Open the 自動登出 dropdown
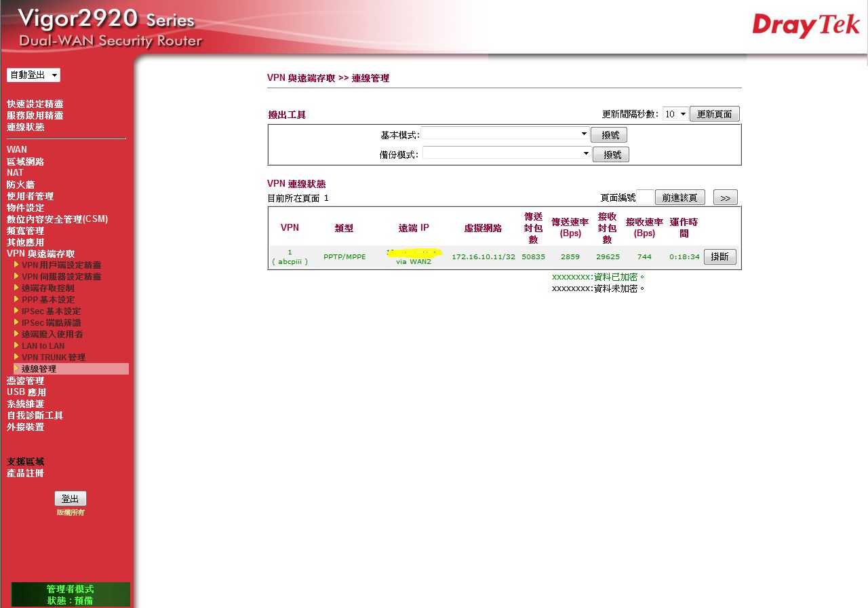Image resolution: width=868 pixels, height=608 pixels. pyautogui.click(x=33, y=75)
